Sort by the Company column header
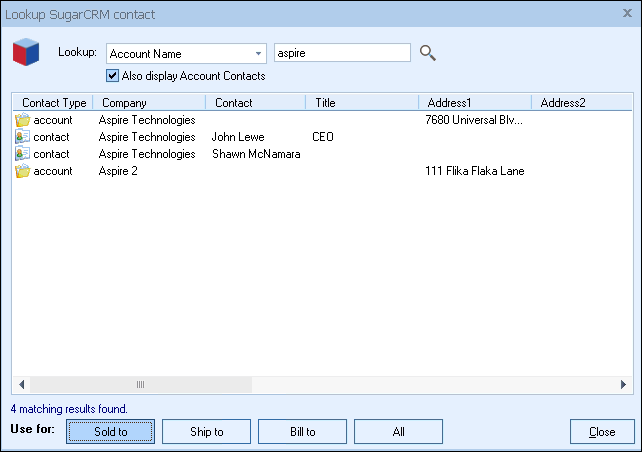This screenshot has width=642, height=452. [148, 102]
